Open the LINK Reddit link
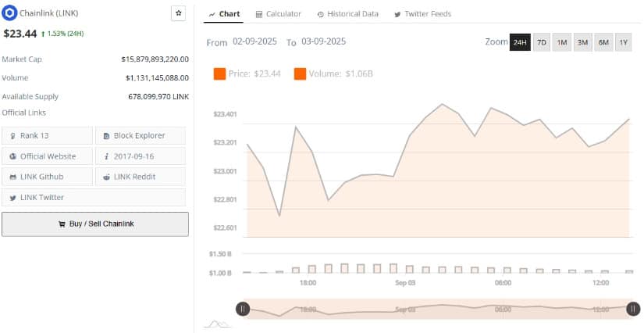644x333 pixels. pos(141,177)
